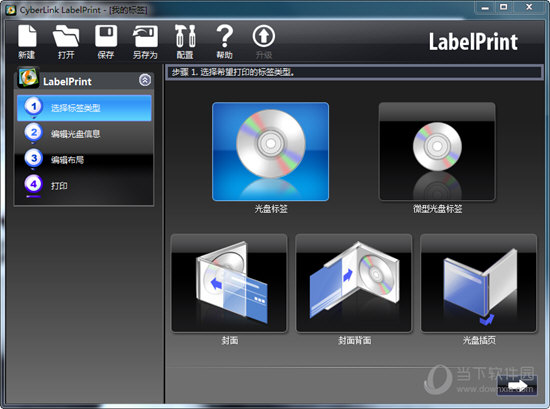
Task: Minimize the LabelPrint window
Action: (x=485, y=7)
